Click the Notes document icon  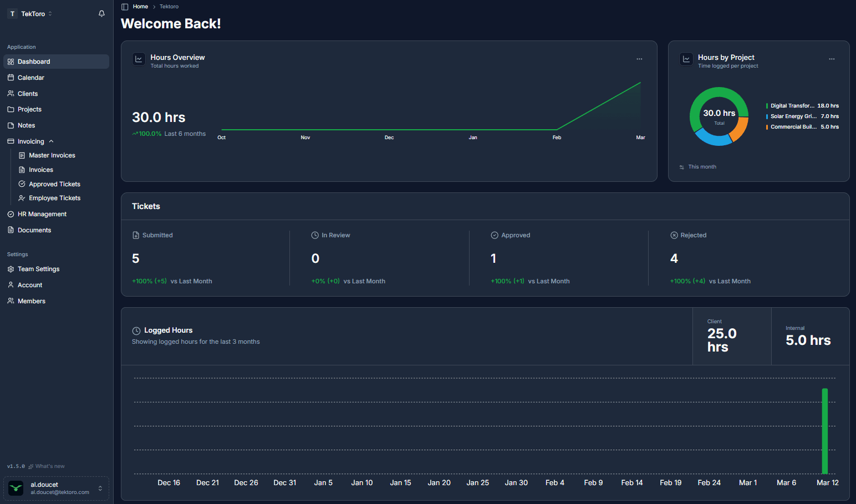[11, 125]
